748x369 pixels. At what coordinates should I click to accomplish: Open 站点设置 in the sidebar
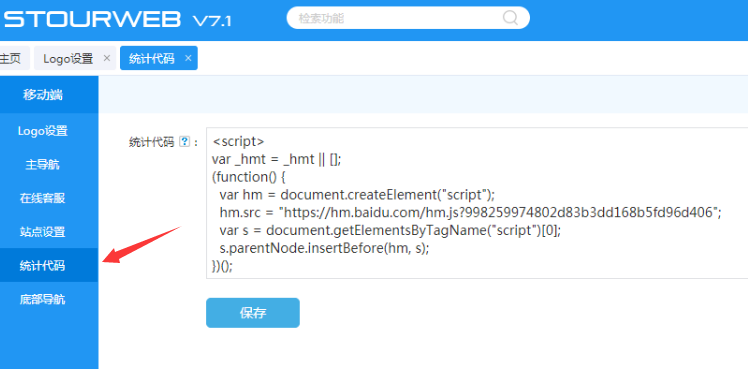coord(43,232)
